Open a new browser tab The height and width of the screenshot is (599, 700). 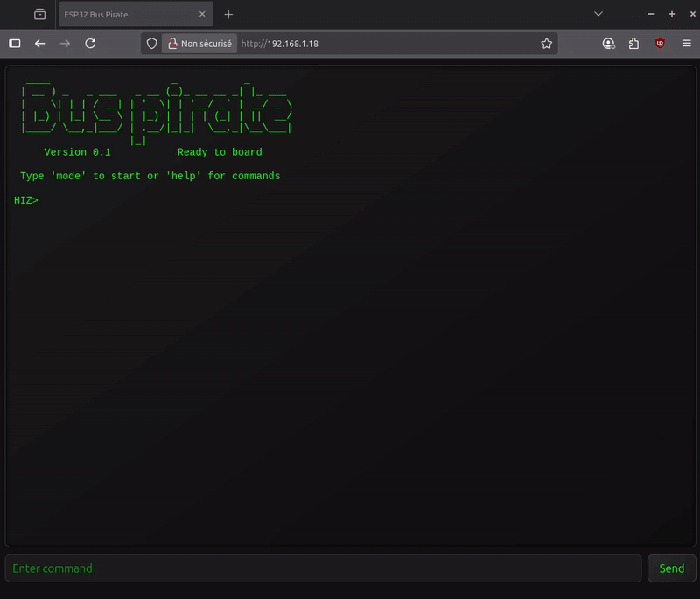(x=228, y=15)
